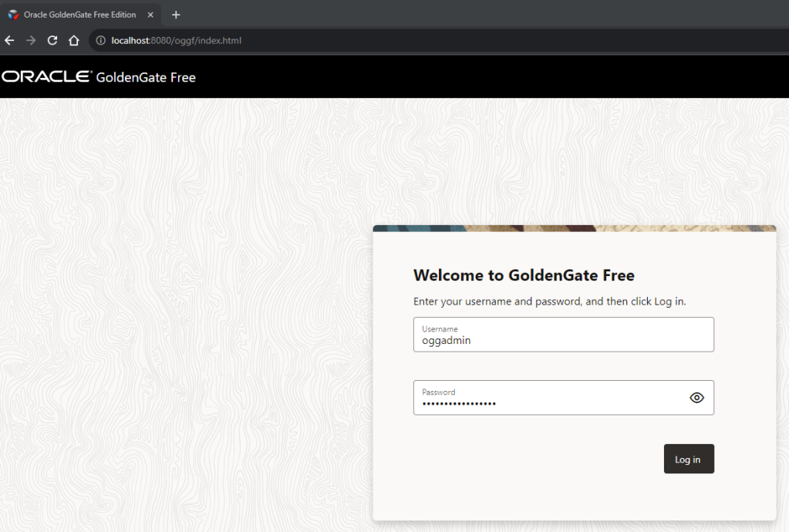The width and height of the screenshot is (789, 532).
Task: Click the browser Forward arrow
Action: pos(31,40)
